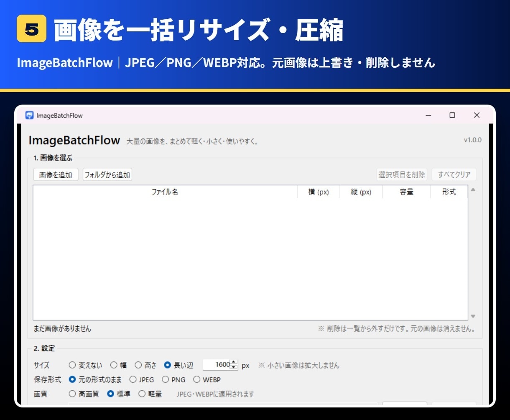Click the 容量 column header

pos(406,192)
